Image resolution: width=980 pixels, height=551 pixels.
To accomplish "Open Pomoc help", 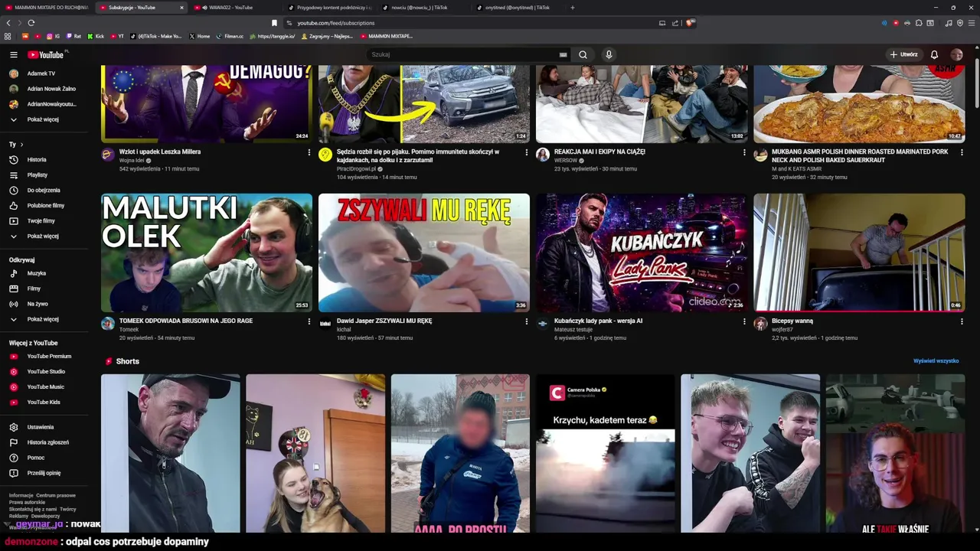I will (x=46, y=458).
